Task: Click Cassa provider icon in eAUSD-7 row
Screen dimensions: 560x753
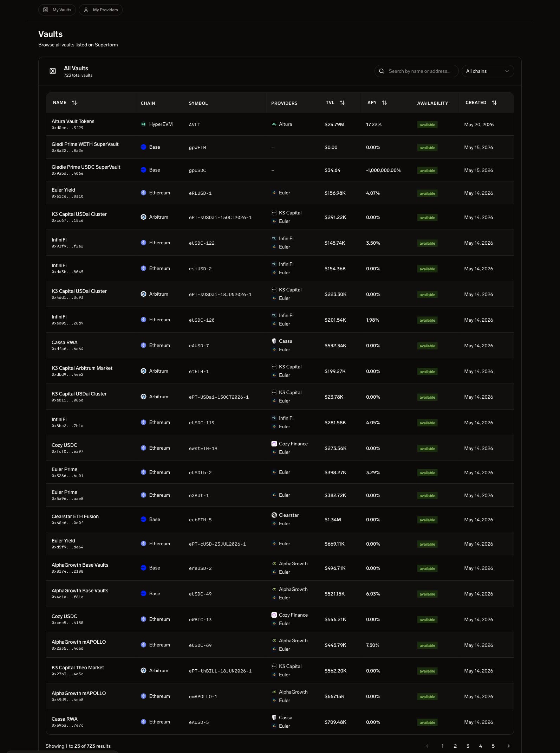Action: [x=274, y=341]
